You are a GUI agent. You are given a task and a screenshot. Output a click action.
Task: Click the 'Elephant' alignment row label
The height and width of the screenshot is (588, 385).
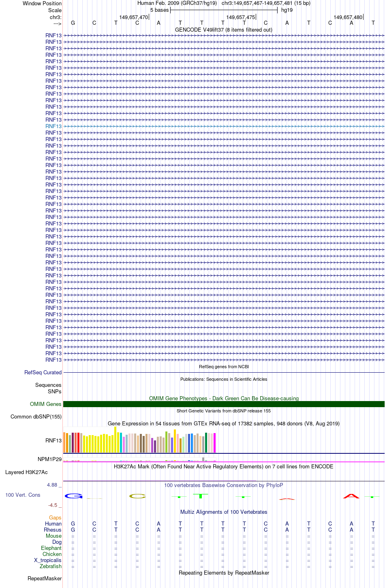click(x=51, y=548)
